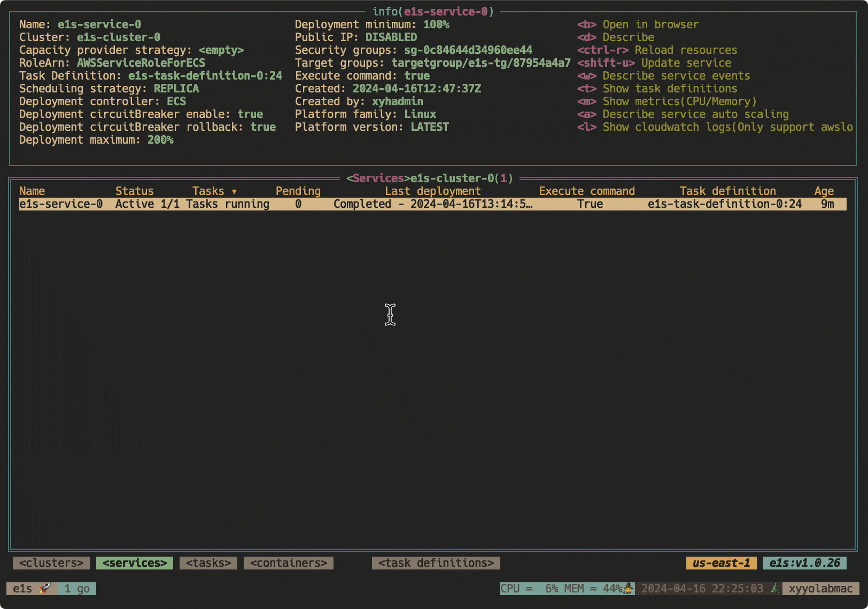Click the Task definition column header

pyautogui.click(x=728, y=191)
